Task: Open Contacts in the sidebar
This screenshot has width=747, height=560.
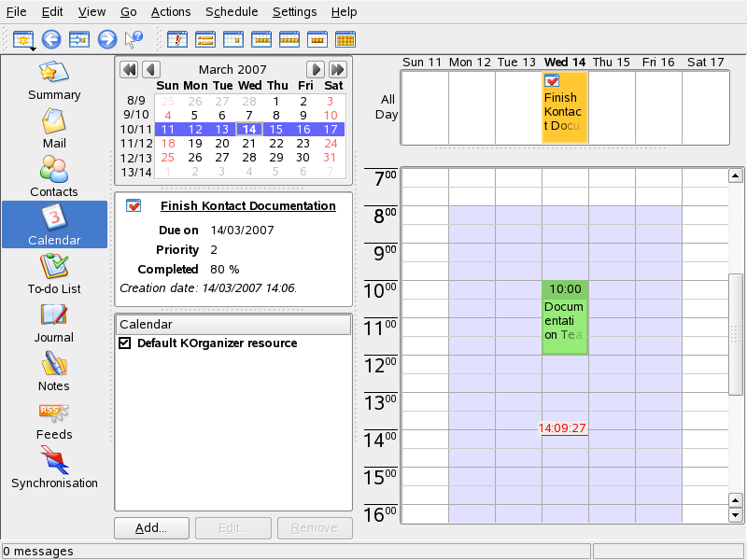Action: pyautogui.click(x=54, y=177)
